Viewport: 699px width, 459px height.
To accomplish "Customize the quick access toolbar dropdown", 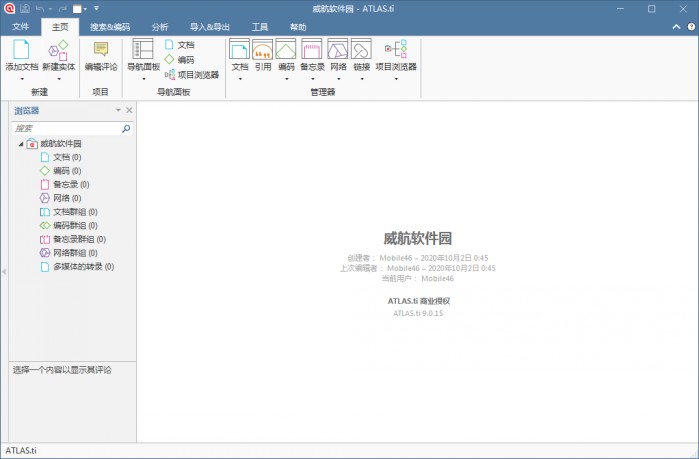I will tap(96, 8).
